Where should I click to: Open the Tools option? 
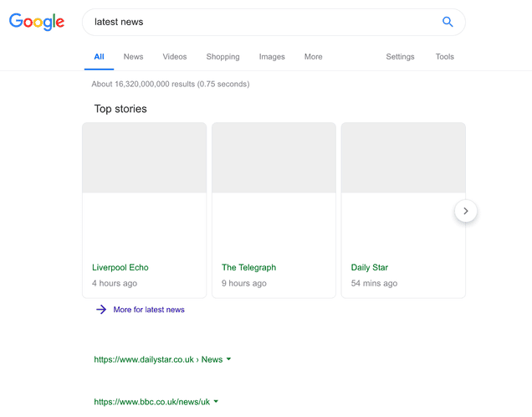coord(445,57)
